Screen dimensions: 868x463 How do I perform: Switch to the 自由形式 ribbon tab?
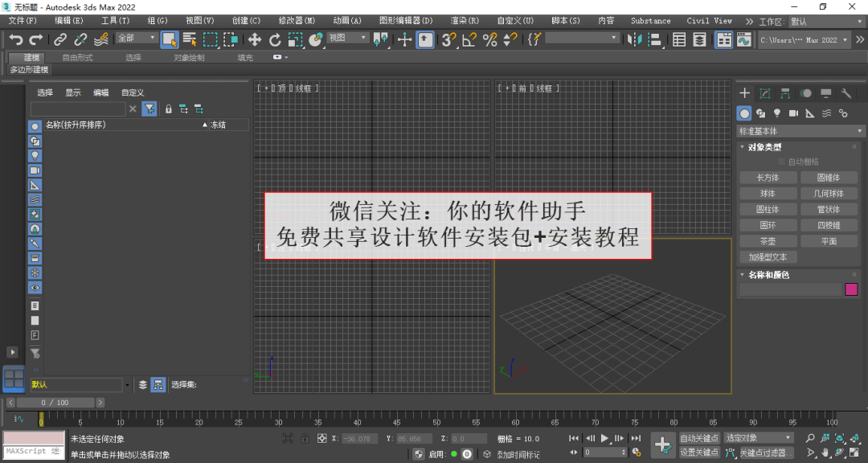77,58
